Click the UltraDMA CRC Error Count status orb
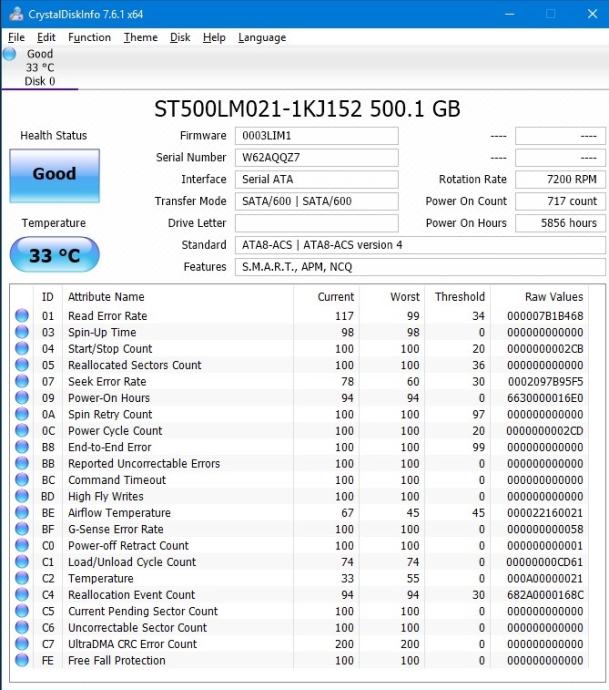 tap(22, 643)
